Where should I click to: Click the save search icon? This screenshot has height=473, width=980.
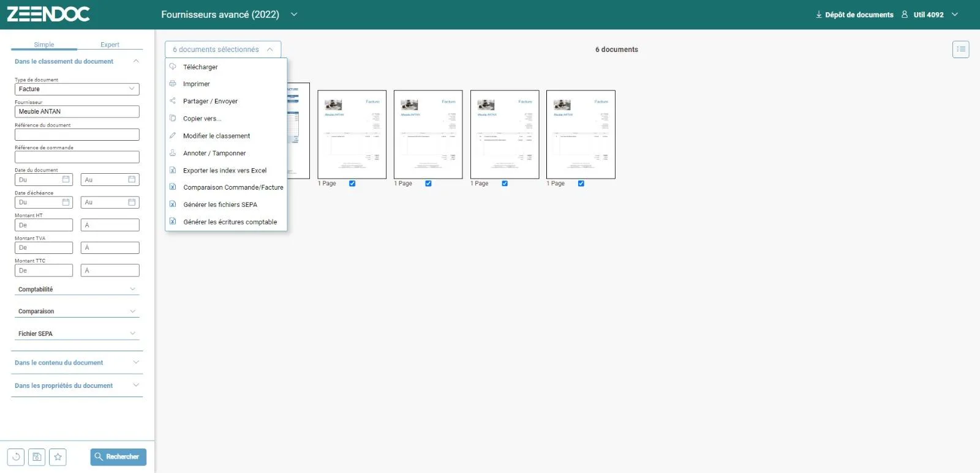pyautogui.click(x=37, y=456)
